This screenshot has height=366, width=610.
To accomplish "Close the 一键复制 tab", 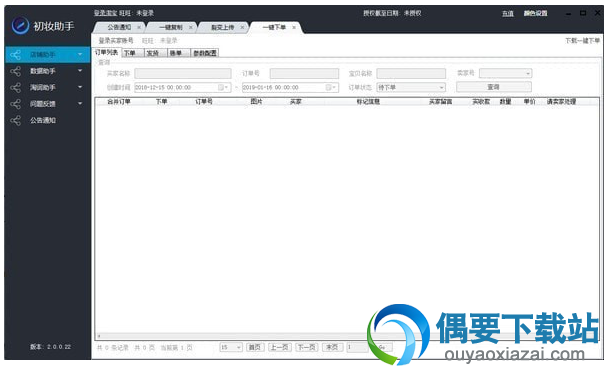I will [191, 28].
